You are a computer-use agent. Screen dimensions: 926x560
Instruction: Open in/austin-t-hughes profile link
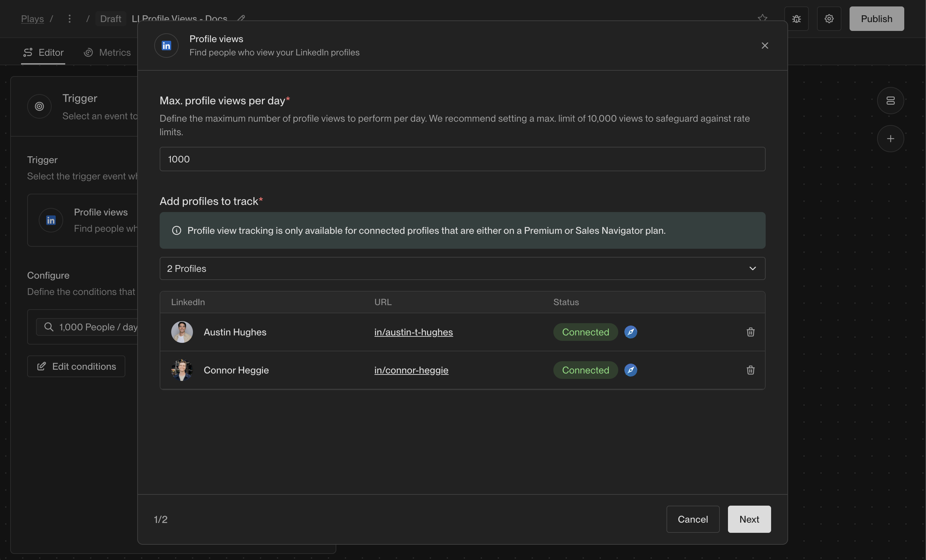coord(413,332)
